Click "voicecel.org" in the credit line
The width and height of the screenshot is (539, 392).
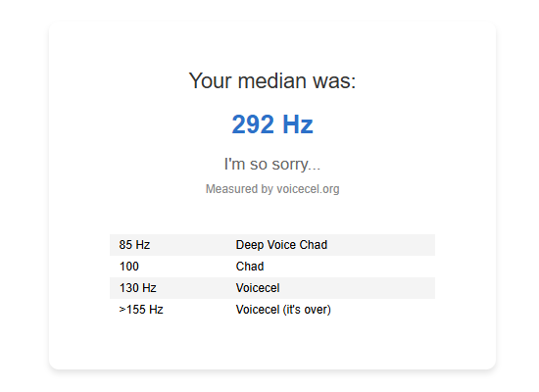click(x=308, y=189)
